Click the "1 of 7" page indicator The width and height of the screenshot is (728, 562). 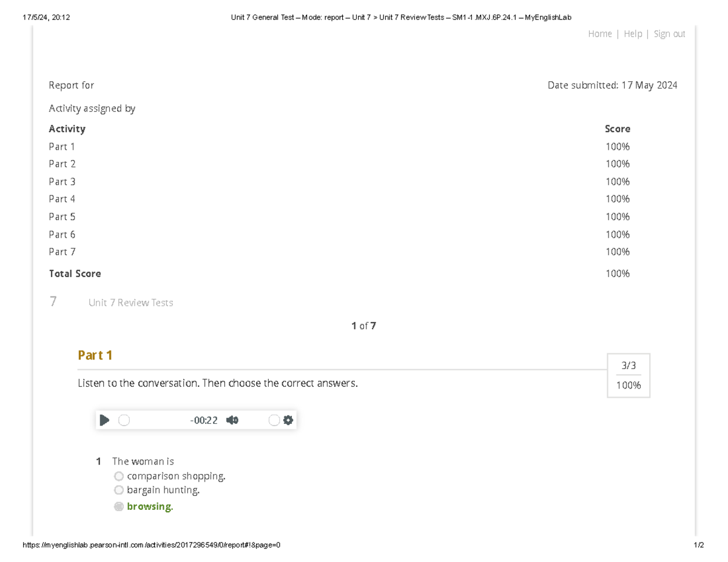coord(363,326)
